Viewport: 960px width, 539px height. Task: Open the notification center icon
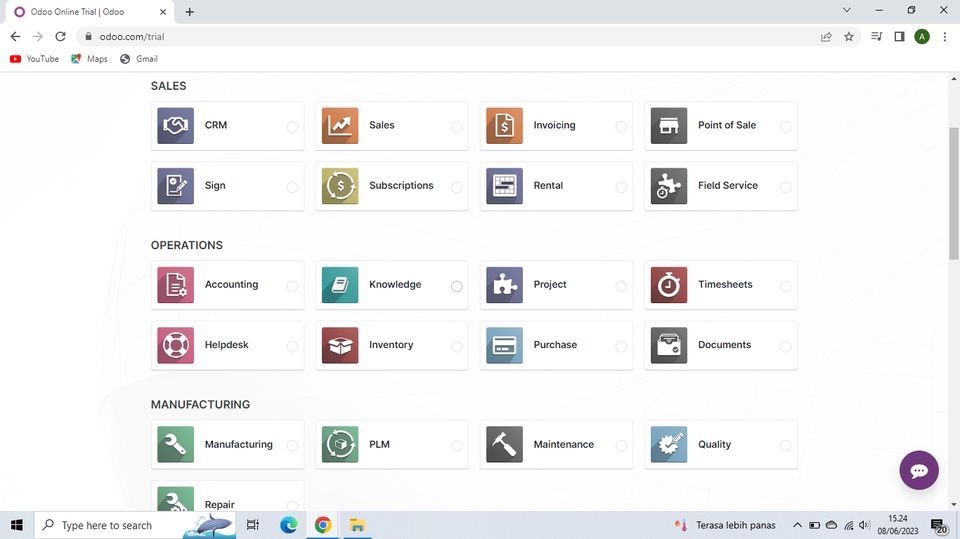939,525
